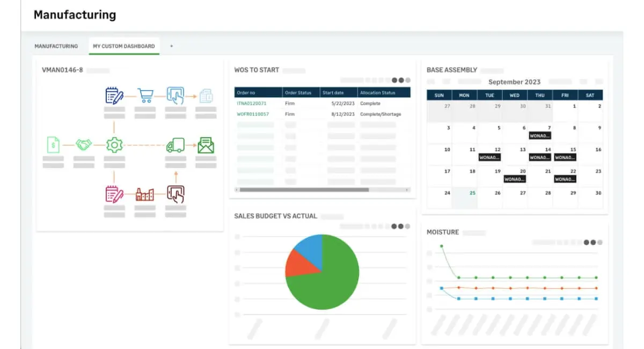Open order WOFR0110057 link
Image resolution: width=644 pixels, height=349 pixels.
point(253,114)
